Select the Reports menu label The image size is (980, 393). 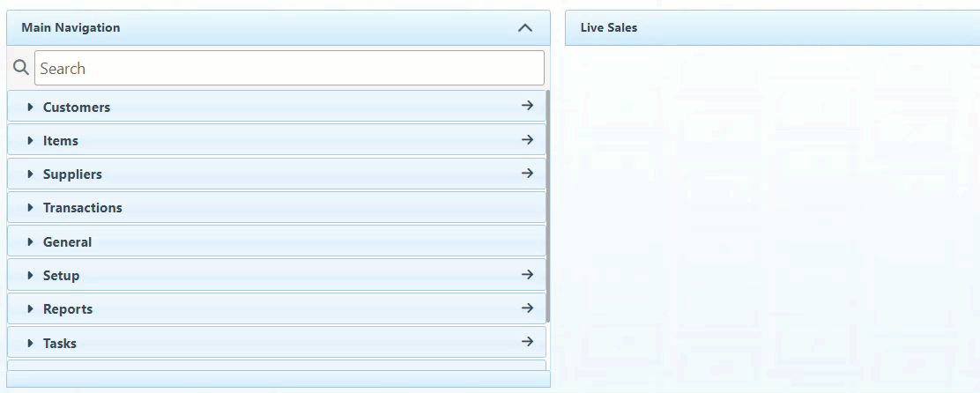(68, 309)
